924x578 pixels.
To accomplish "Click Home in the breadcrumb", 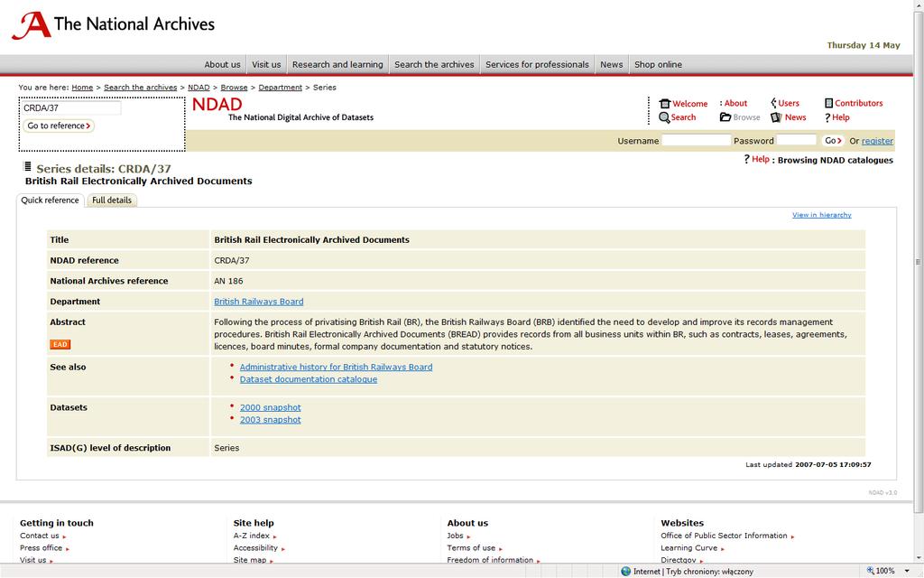I will point(82,88).
